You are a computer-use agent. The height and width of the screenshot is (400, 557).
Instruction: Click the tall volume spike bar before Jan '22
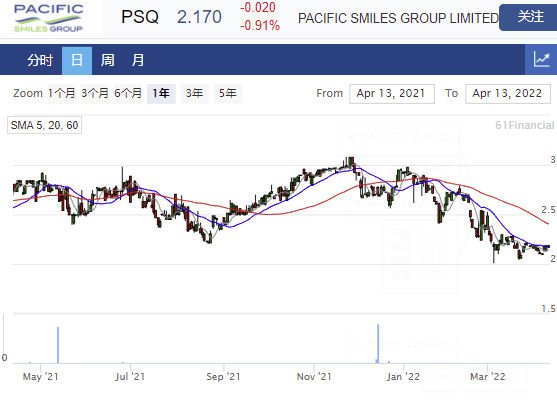point(378,344)
